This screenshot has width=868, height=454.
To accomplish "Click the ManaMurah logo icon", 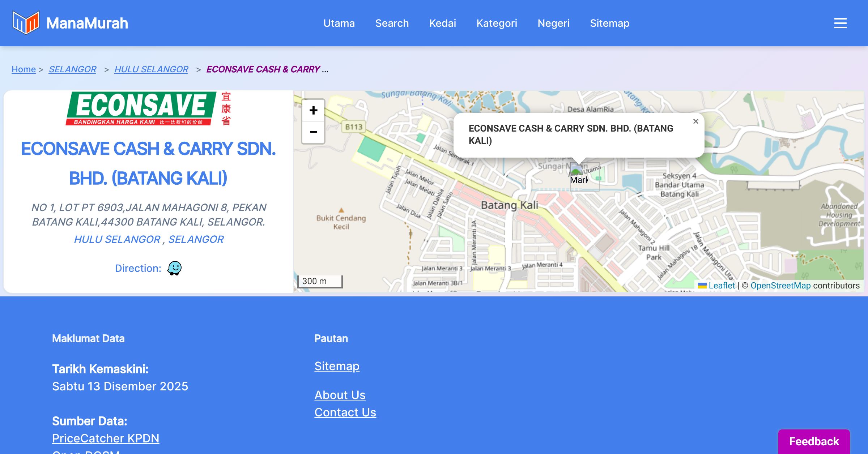I will [26, 23].
